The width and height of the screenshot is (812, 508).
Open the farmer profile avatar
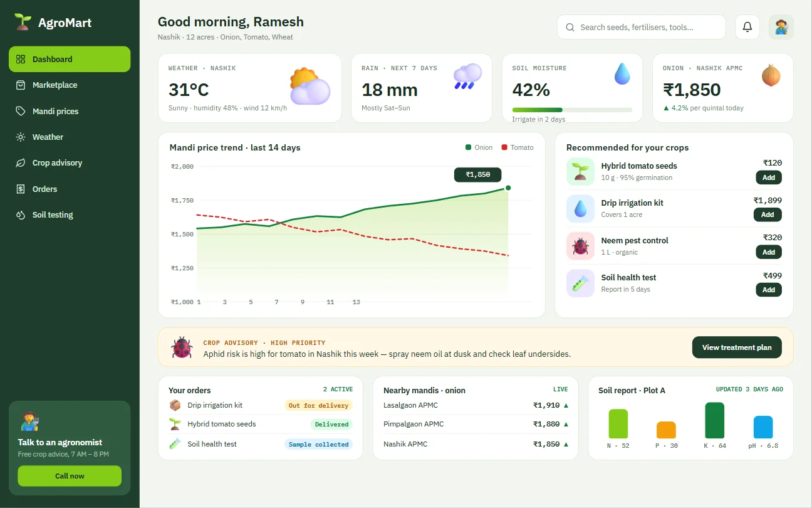click(781, 27)
